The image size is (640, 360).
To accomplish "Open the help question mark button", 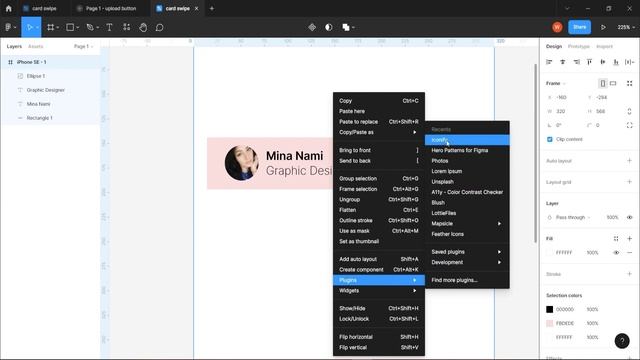I will (622, 341).
